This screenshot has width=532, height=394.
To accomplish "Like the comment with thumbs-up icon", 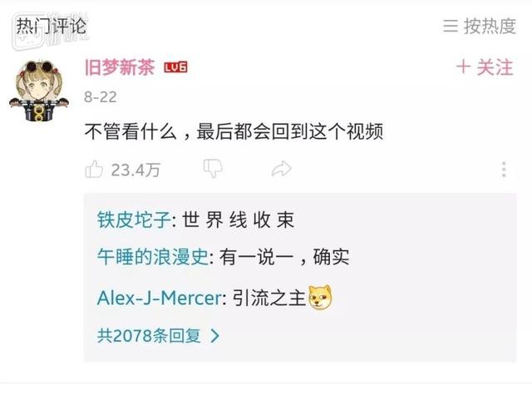I will tap(94, 169).
